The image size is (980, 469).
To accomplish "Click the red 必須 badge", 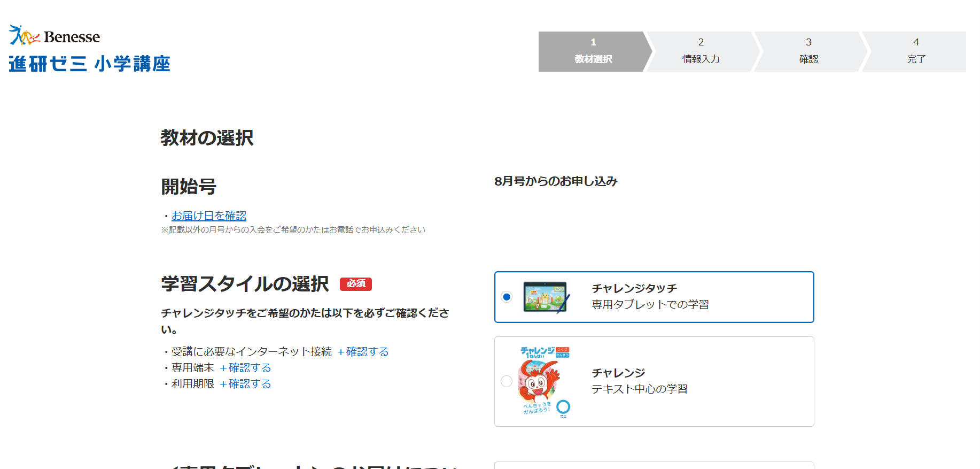I will point(355,283).
